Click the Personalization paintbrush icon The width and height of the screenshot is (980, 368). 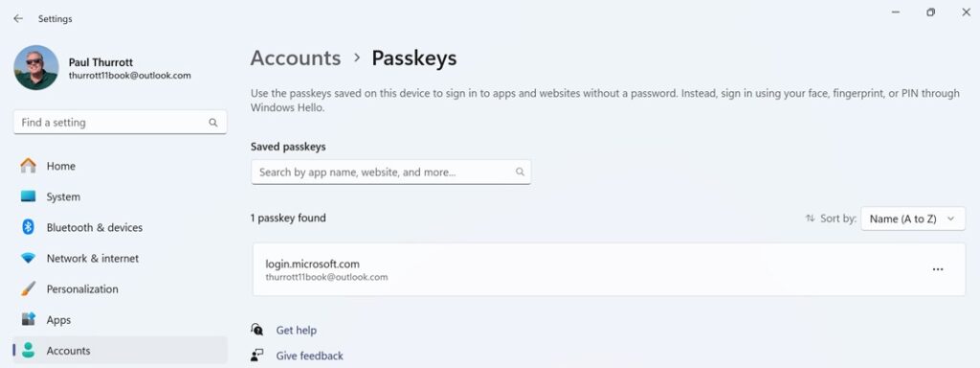(28, 288)
